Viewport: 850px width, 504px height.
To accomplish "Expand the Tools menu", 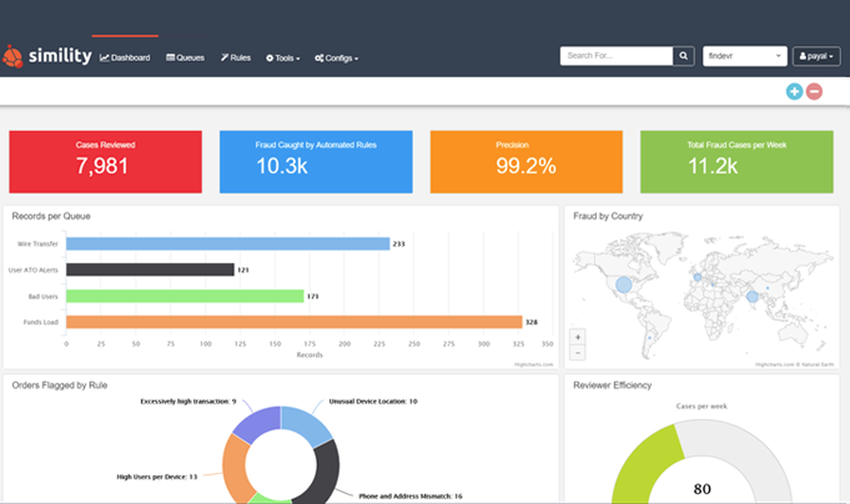I will click(x=282, y=58).
